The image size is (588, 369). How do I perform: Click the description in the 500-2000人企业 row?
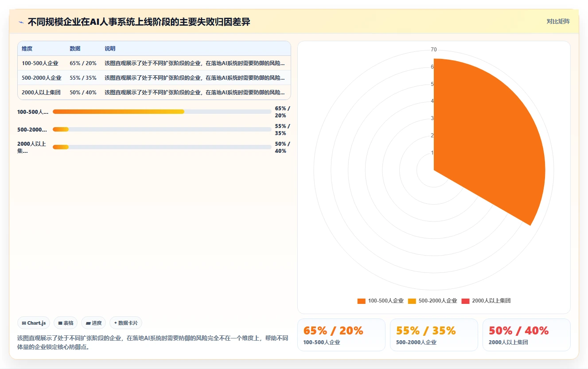pyautogui.click(x=195, y=78)
